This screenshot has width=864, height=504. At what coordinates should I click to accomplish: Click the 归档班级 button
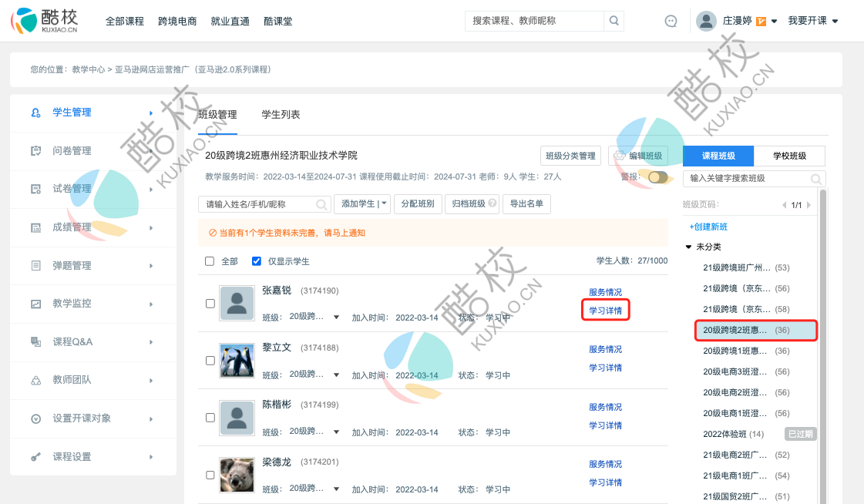472,203
